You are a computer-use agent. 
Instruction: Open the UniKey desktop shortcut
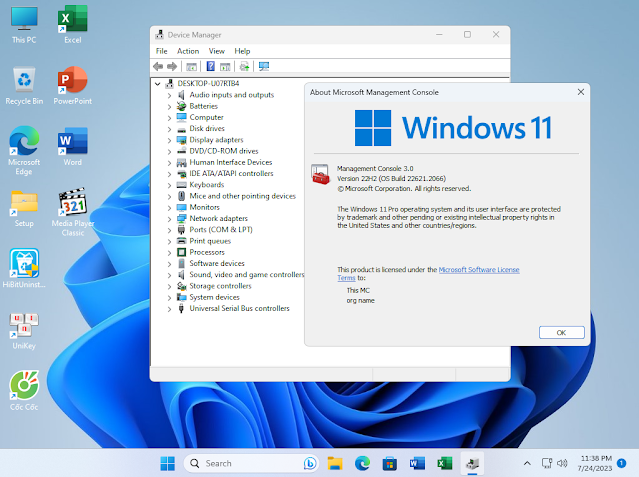[x=23, y=325]
